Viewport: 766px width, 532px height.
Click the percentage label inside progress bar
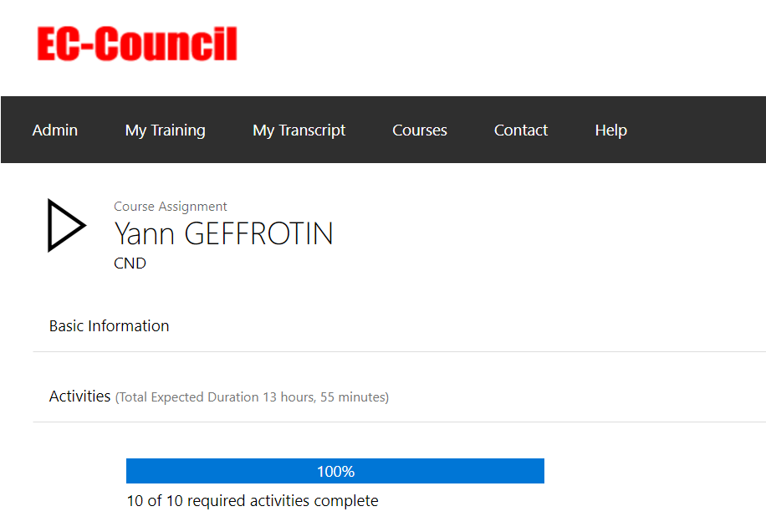point(335,472)
